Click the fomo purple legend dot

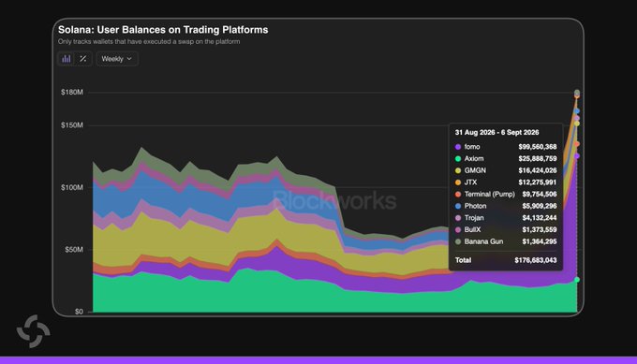pos(458,147)
